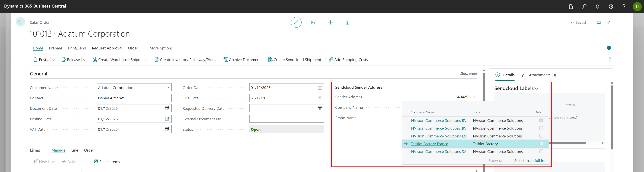Viewport: 644px width, 172px height.
Task: Click Add Shipping Costs
Action: (x=348, y=60)
